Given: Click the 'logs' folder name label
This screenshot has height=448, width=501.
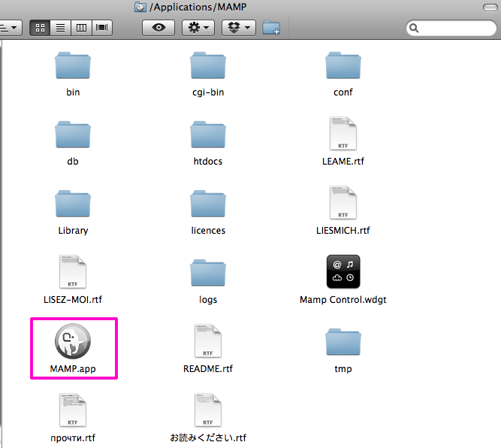Looking at the screenshot, I should (x=208, y=300).
